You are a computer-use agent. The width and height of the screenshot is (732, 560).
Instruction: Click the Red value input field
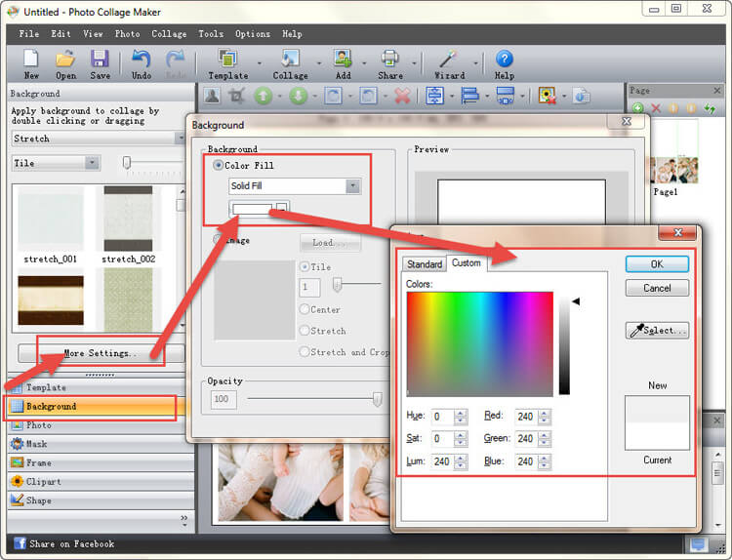(x=526, y=417)
